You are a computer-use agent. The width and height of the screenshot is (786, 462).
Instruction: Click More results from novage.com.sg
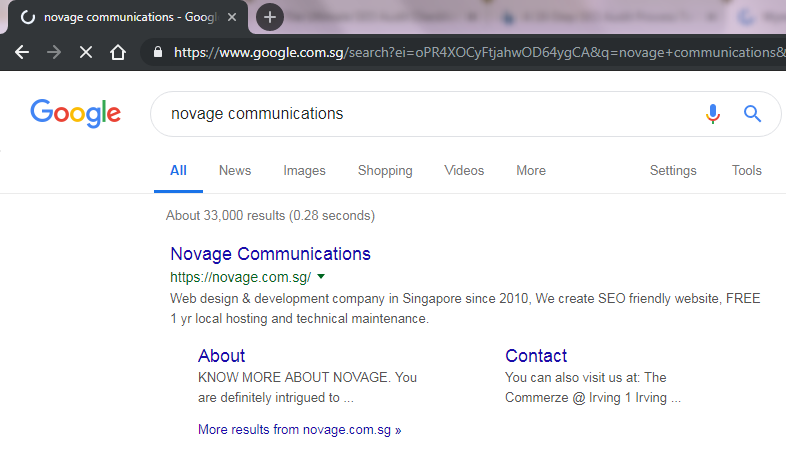299,430
